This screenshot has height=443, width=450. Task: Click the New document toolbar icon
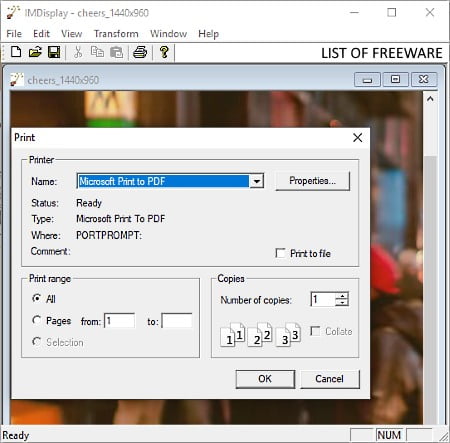(x=16, y=52)
